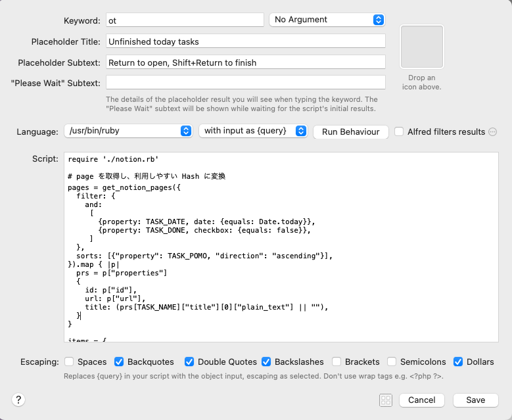Click the icon drop well

click(x=421, y=47)
